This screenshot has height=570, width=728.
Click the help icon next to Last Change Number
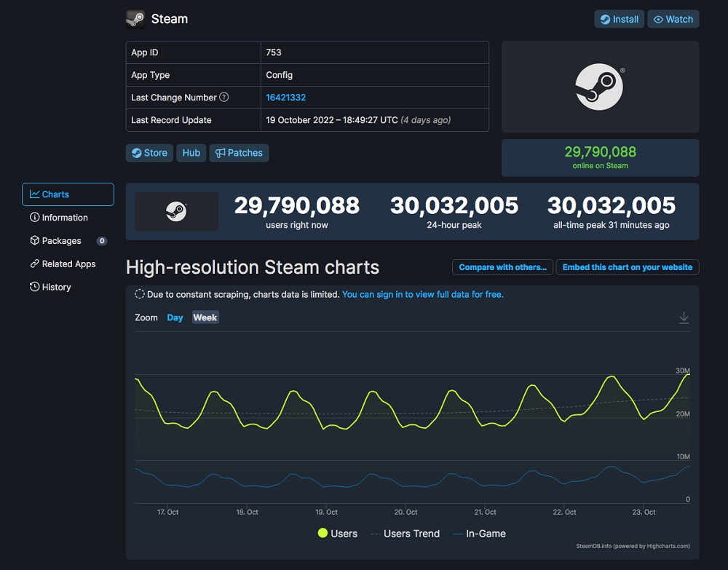coord(224,98)
